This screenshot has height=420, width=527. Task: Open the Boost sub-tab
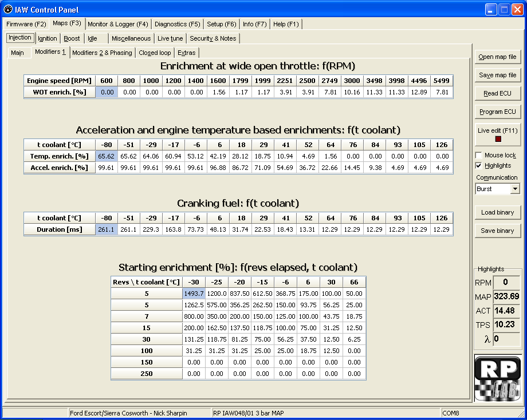72,38
